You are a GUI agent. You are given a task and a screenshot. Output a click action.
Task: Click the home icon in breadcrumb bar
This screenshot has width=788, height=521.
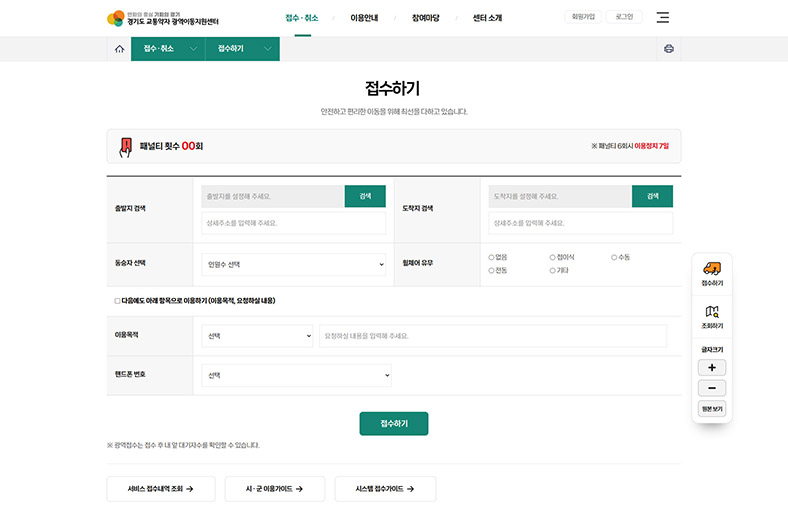120,49
